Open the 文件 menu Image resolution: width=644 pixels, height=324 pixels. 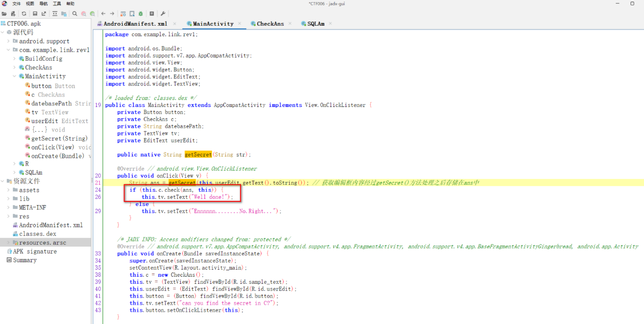[17, 4]
